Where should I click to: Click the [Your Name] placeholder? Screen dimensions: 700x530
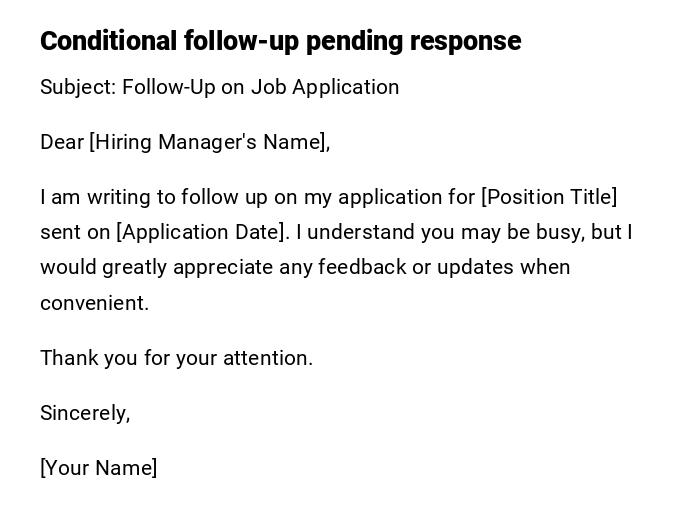coord(98,468)
